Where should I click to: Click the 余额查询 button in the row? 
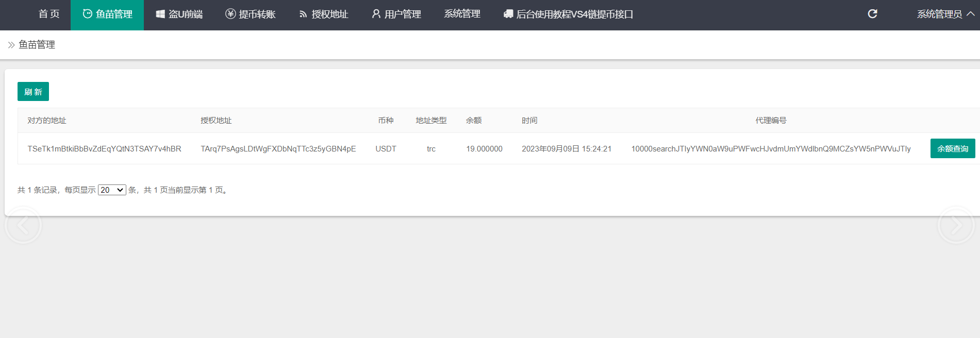click(x=952, y=148)
